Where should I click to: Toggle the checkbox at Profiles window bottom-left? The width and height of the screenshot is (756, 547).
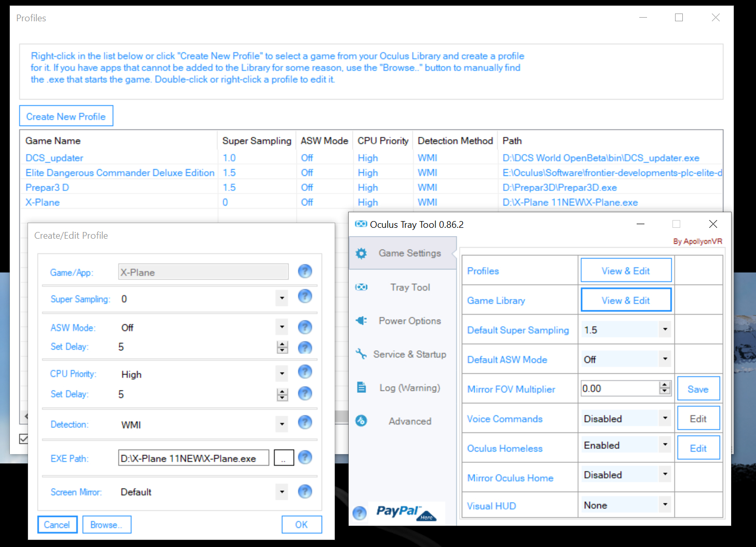[x=24, y=439]
